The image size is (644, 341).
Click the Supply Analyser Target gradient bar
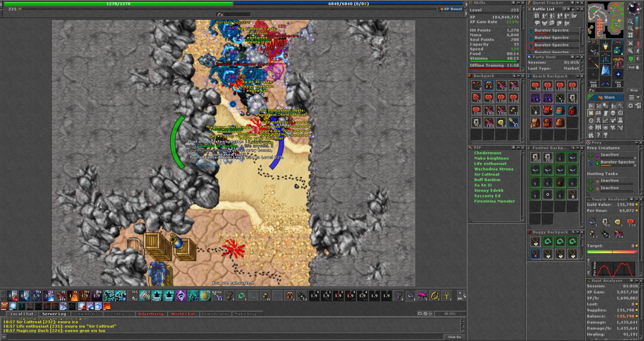click(612, 251)
